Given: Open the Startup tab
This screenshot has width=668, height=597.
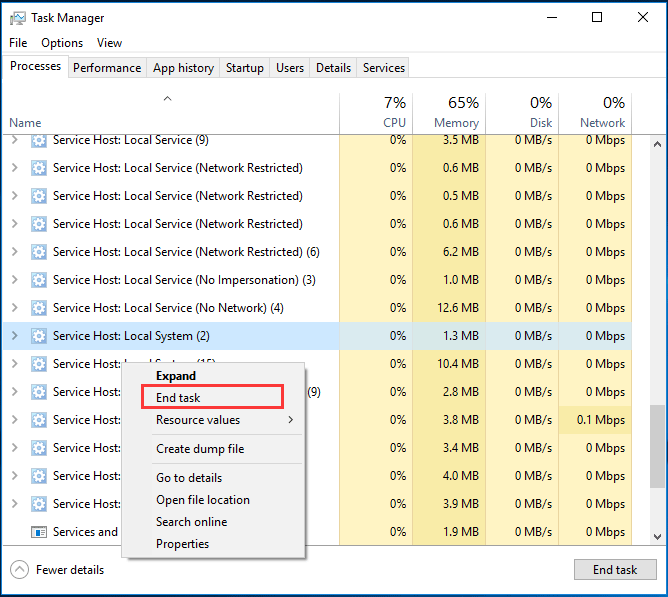Looking at the screenshot, I should pyautogui.click(x=245, y=68).
